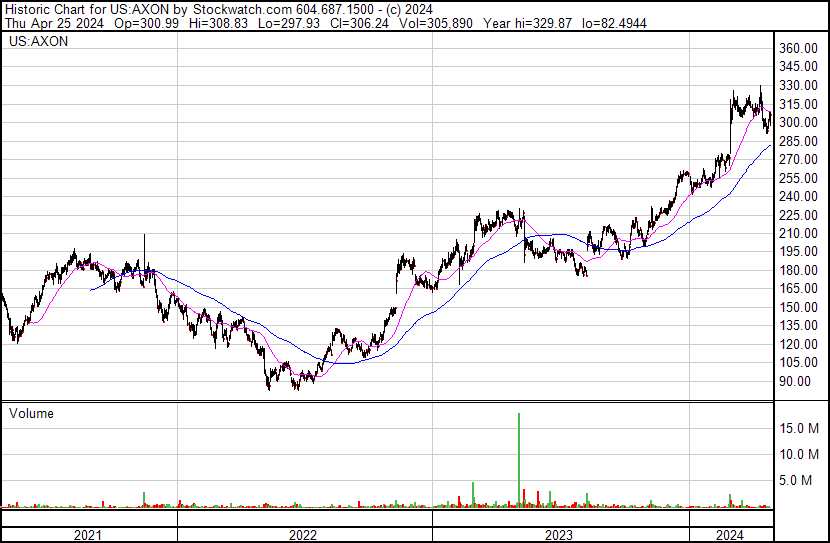The height and width of the screenshot is (543, 830).
Task: Select the 2023 year label on the timeline
Action: coord(559,535)
